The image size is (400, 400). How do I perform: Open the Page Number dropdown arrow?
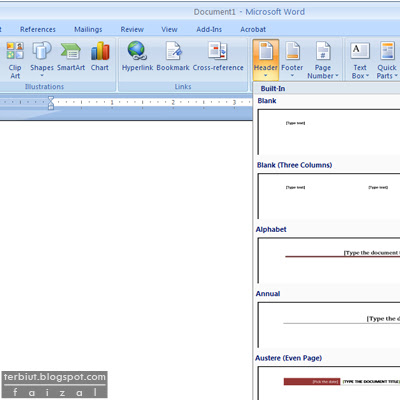click(337, 76)
